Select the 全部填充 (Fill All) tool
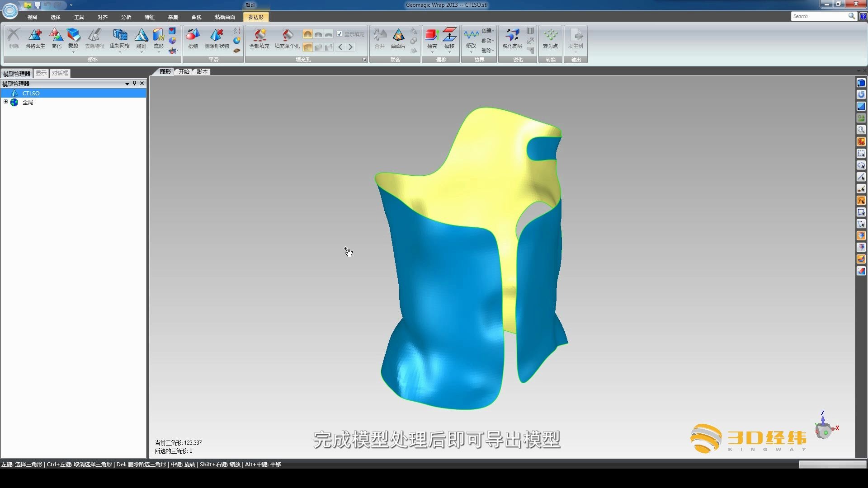The image size is (868, 488). [260, 40]
